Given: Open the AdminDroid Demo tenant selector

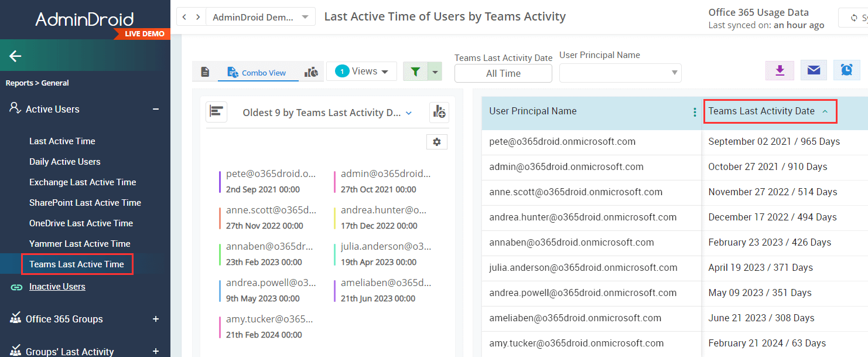Looking at the screenshot, I should (259, 16).
